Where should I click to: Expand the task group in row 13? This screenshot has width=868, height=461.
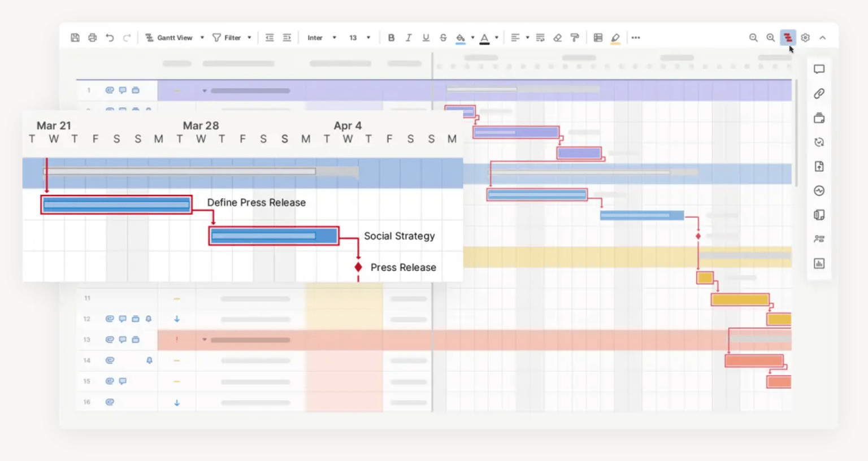pos(204,340)
